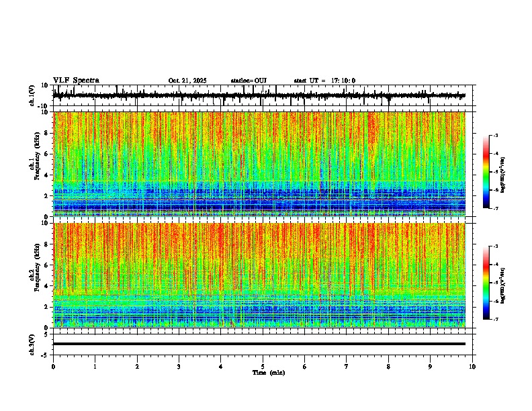Click the 4 kHz tick on ch.1 frequency axis
The width and height of the screenshot is (532, 411).
(x=47, y=175)
